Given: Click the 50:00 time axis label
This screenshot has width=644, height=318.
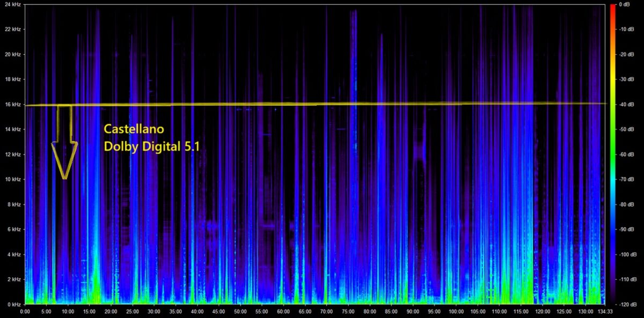Looking at the screenshot, I should (x=240, y=312).
